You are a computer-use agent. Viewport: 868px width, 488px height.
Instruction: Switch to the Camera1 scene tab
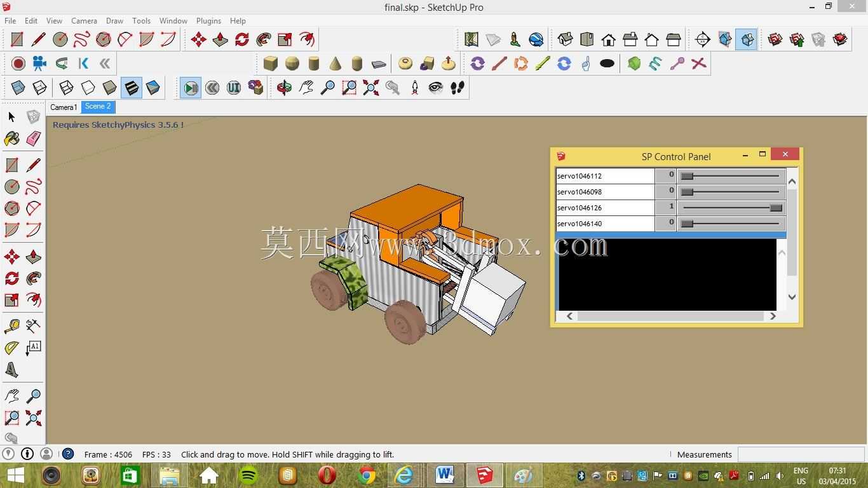[64, 107]
